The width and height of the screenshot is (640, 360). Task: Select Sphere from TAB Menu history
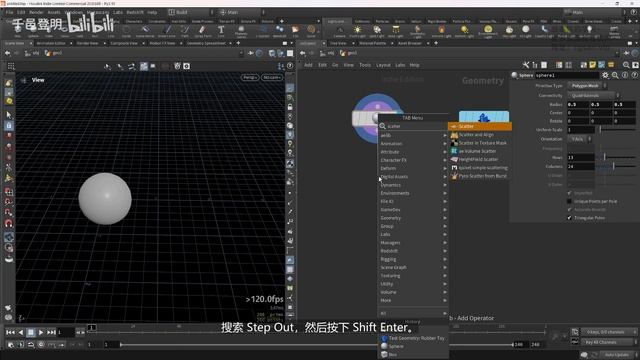(x=414, y=347)
